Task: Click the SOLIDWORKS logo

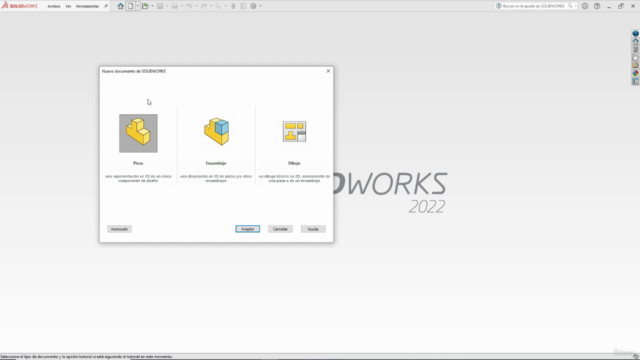Action: pos(19,6)
